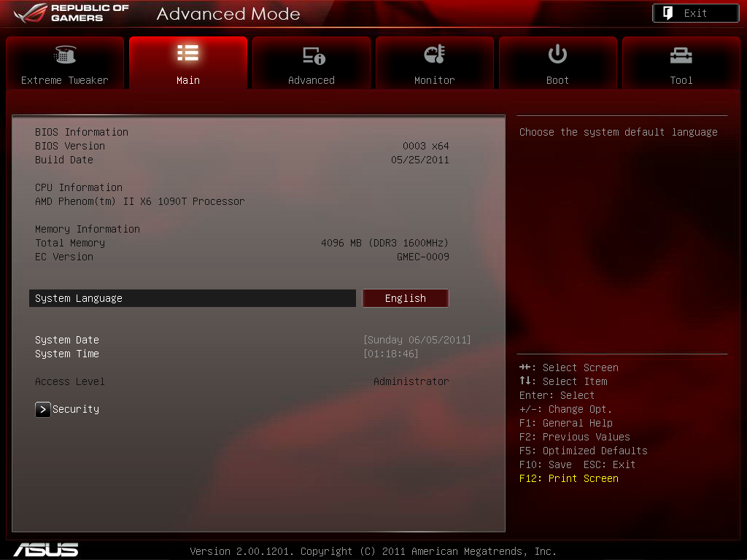
Task: Open the Extreme Tweaker tab label
Action: coord(64,80)
